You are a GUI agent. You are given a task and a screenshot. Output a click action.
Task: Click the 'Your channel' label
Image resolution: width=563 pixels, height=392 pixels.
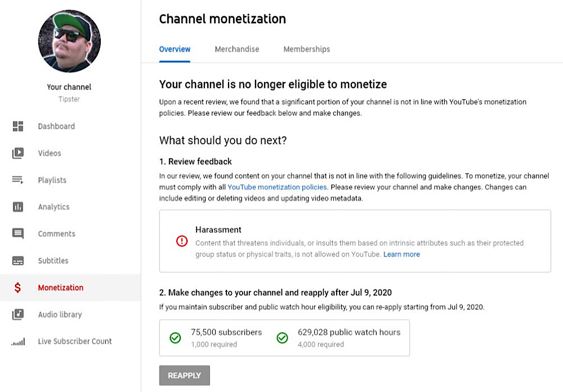69,87
